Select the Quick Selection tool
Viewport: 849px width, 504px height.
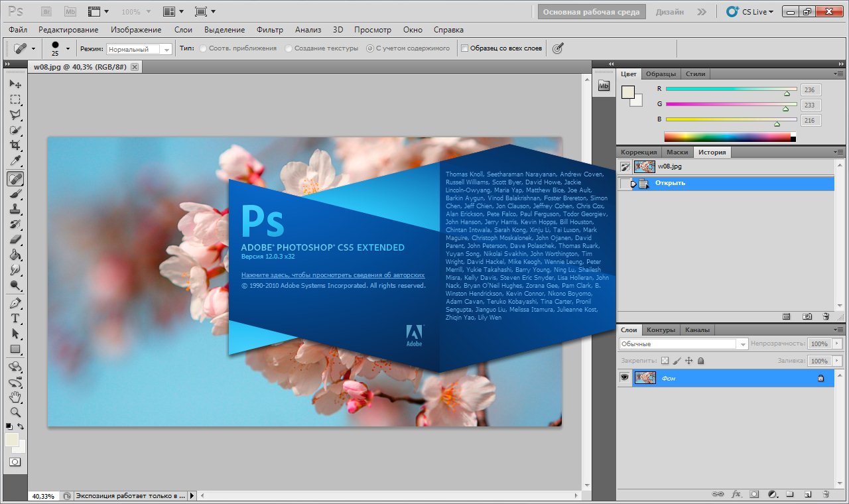click(15, 131)
